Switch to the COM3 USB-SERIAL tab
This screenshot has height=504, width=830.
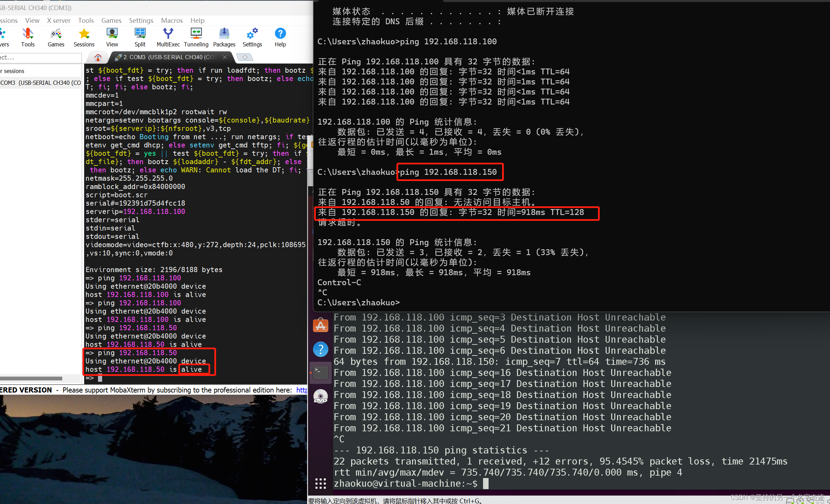point(166,57)
